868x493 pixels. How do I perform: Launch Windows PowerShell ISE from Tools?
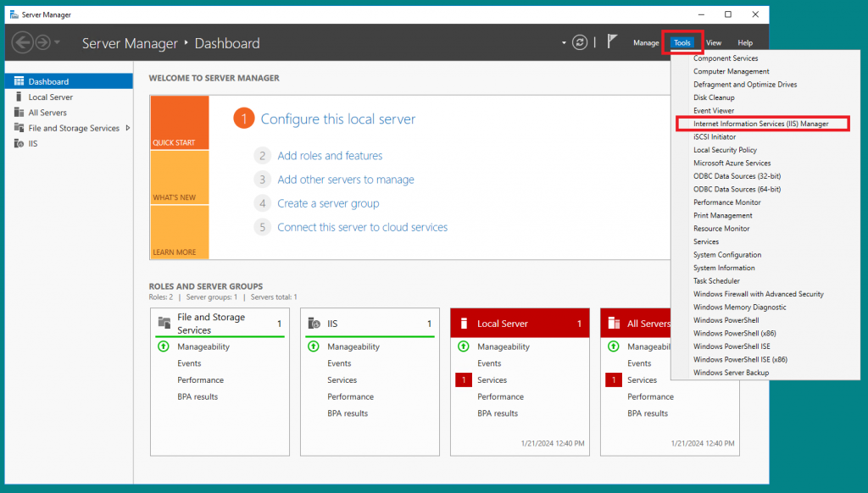pos(732,346)
